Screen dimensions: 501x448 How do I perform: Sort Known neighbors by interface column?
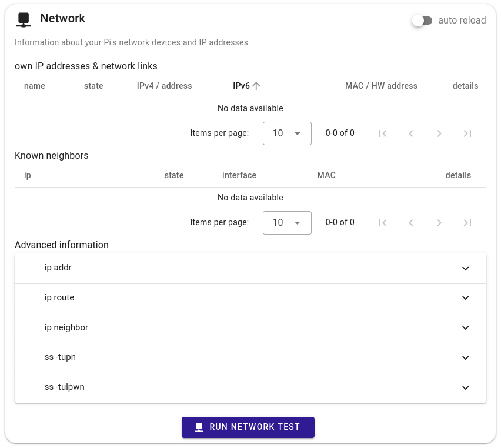239,175
